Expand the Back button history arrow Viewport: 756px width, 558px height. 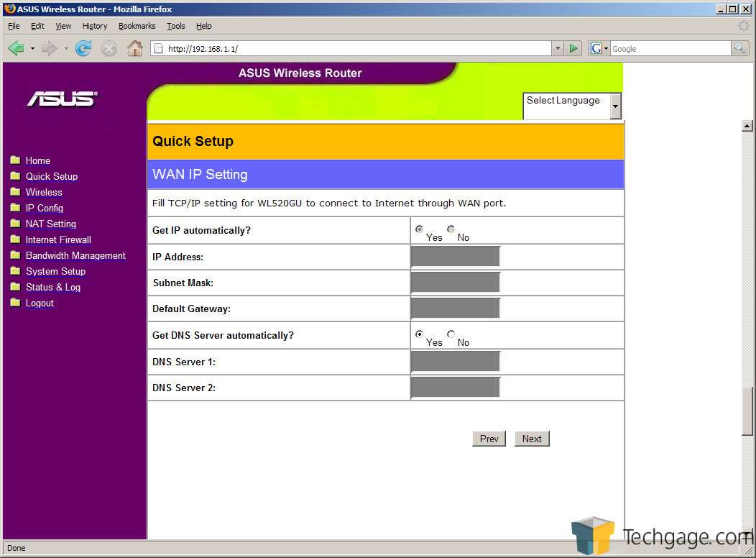[x=32, y=49]
